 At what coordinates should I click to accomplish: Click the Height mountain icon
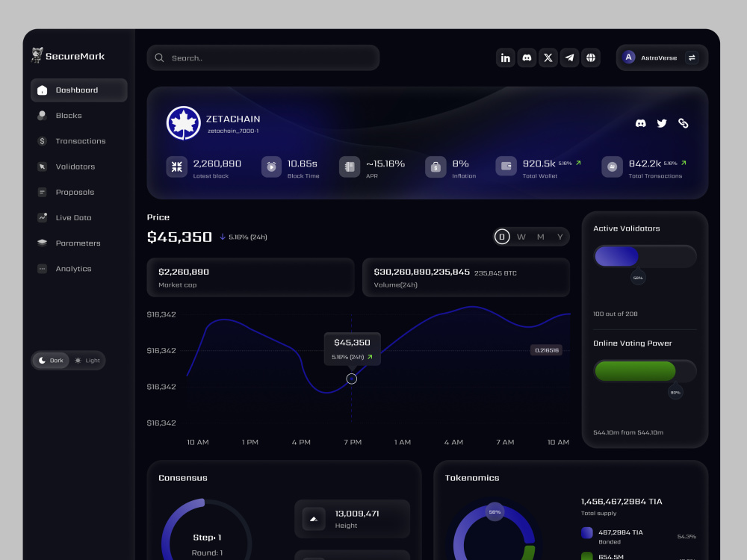[314, 519]
